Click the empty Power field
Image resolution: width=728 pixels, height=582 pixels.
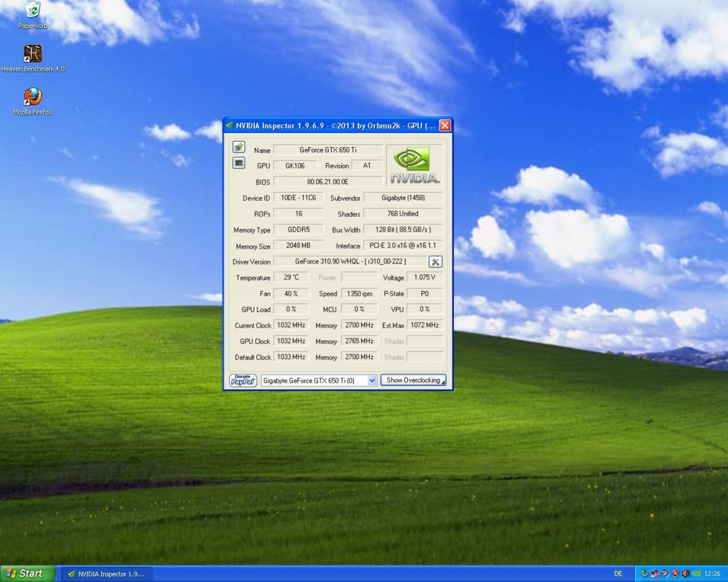pyautogui.click(x=360, y=277)
